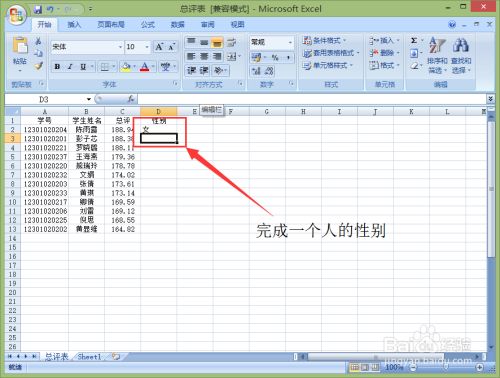Expand the font size dropdown

147,47
